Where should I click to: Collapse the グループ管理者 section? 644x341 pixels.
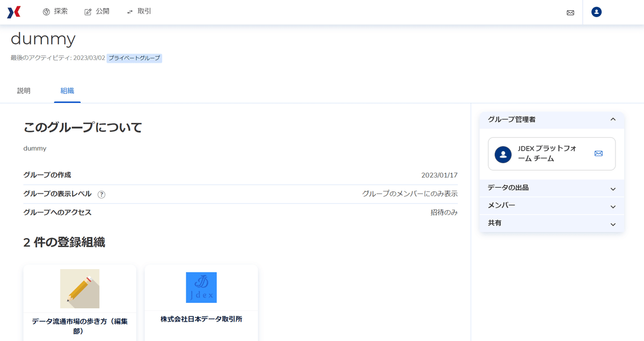point(552,120)
